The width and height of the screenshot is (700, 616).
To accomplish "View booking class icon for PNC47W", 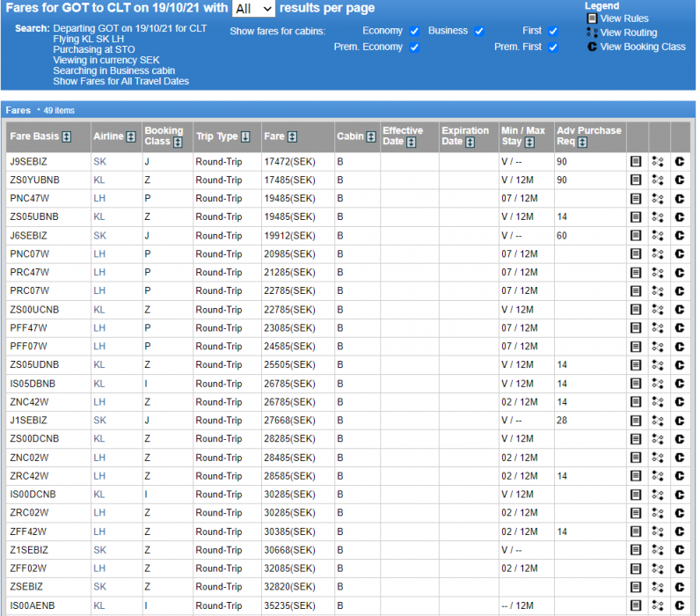I will coord(680,199).
